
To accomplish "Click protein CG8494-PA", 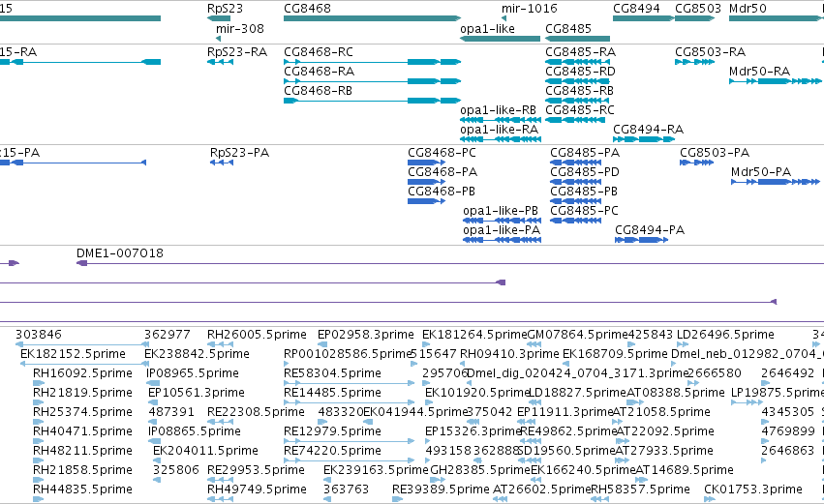I will (650, 230).
